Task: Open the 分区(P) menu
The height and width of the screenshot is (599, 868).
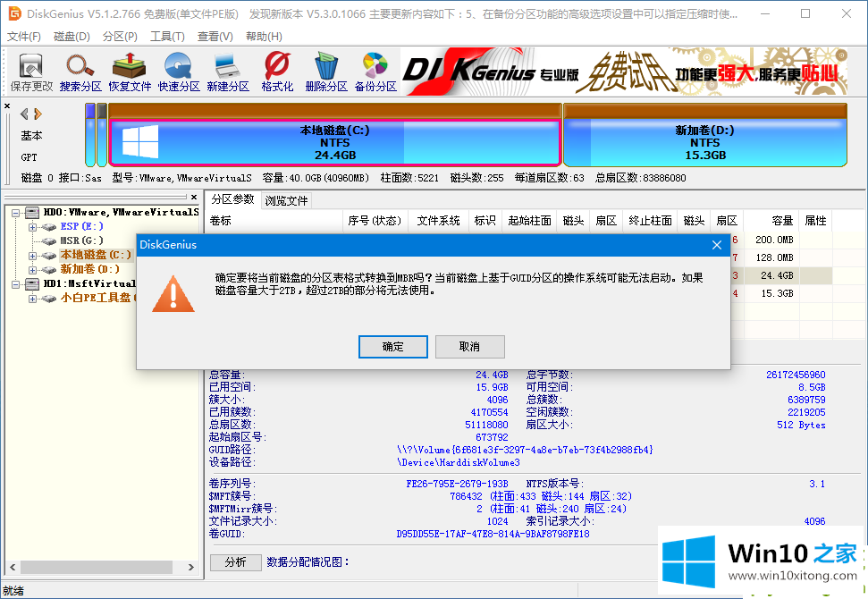Action: pos(120,37)
